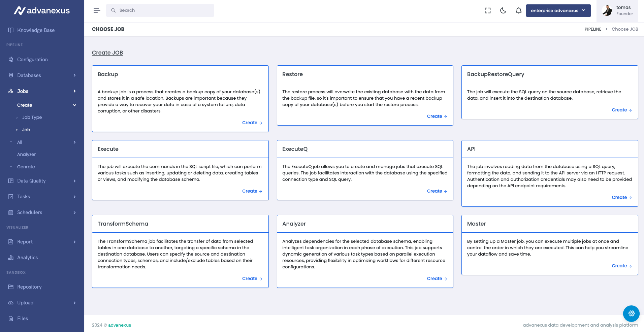Create a Restore job
This screenshot has width=644, height=332.
click(437, 116)
